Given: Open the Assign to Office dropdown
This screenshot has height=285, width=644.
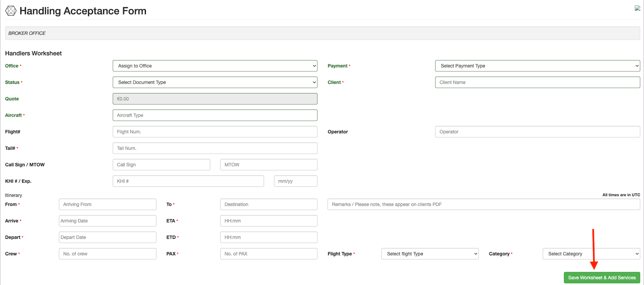Looking at the screenshot, I should tap(215, 66).
